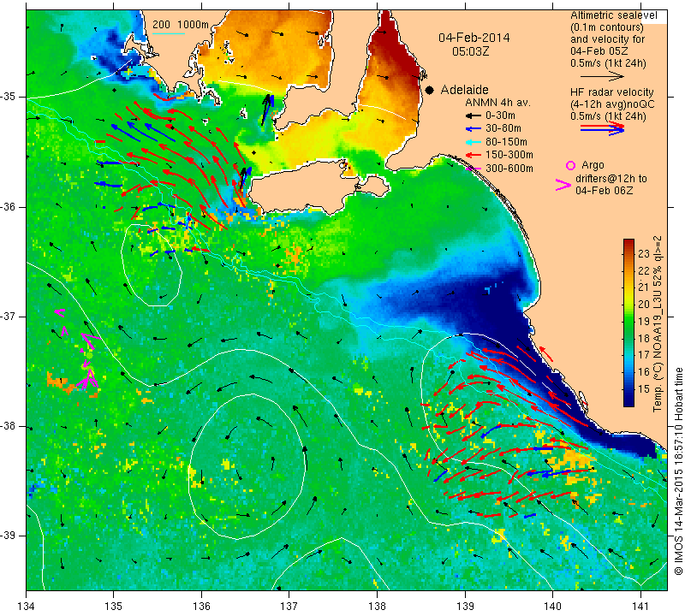The image size is (685, 616).
Task: Click the blue 30-80m legend arrow
Action: tap(473, 129)
